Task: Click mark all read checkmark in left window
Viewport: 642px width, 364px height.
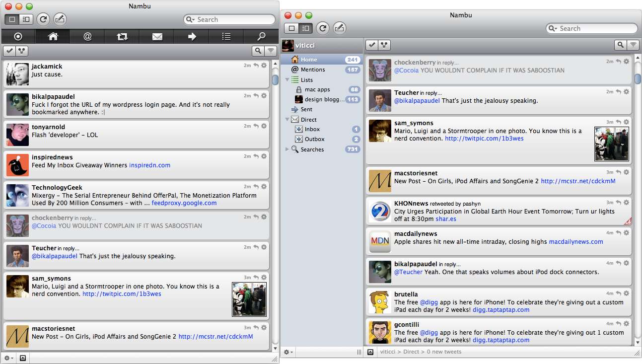Action: tap(9, 51)
